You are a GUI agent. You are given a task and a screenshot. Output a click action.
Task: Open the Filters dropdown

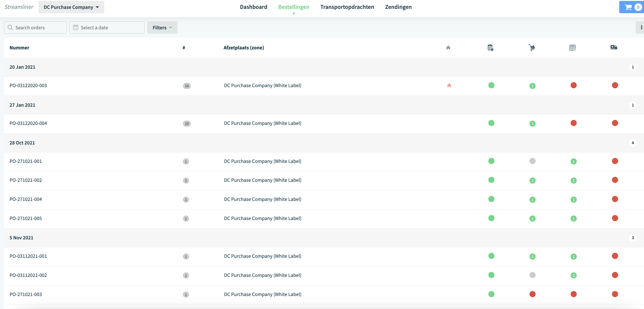[x=162, y=28]
